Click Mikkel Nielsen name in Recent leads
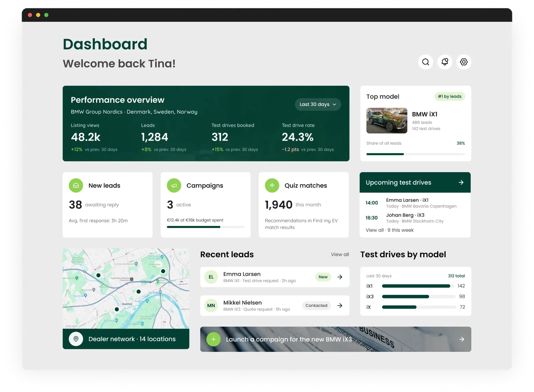This screenshot has width=534, height=392. tap(243, 303)
